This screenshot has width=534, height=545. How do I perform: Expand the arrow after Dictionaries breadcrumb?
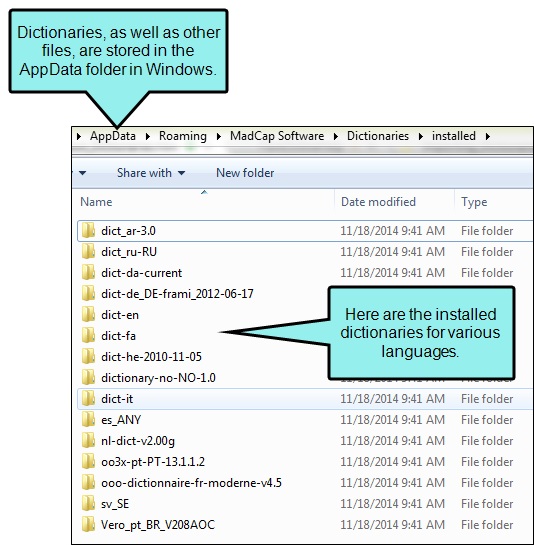(421, 136)
